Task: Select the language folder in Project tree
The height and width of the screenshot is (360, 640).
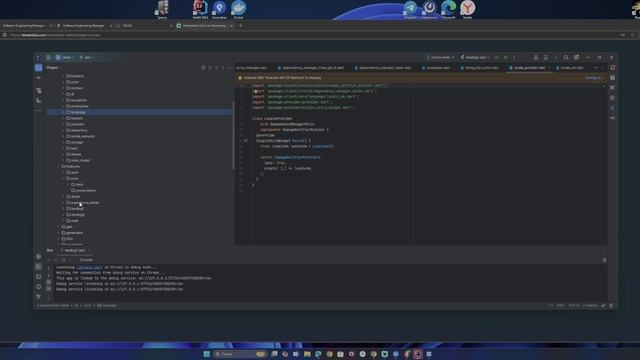Action: coord(140,112)
